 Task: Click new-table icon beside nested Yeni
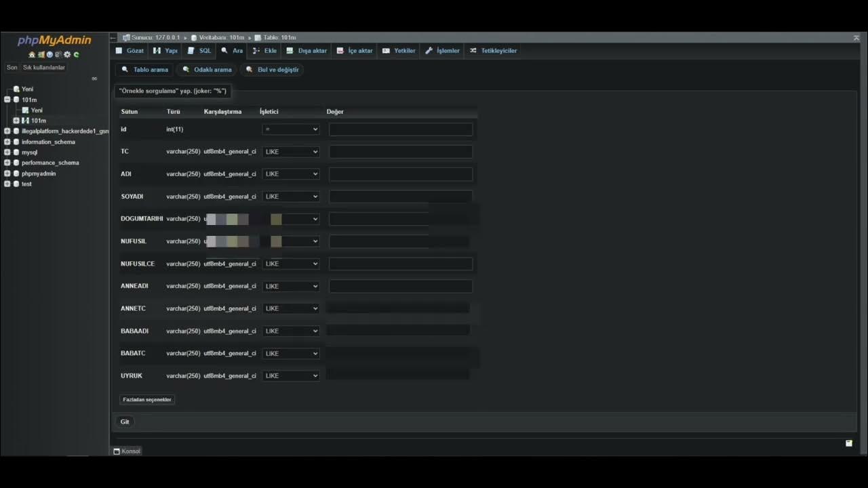(26, 110)
